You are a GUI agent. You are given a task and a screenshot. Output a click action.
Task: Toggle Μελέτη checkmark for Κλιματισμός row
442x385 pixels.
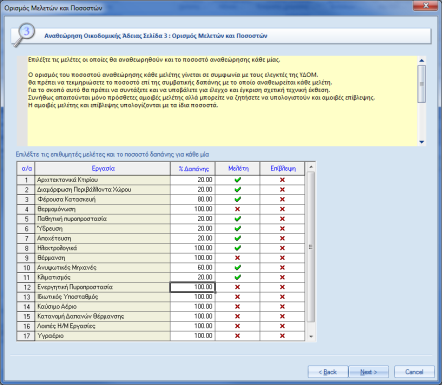coord(237,277)
